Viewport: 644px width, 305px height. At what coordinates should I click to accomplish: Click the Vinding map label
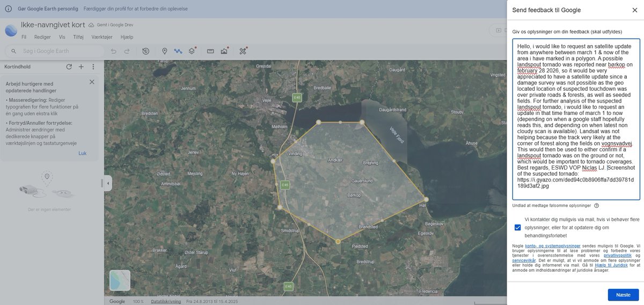tap(295, 154)
